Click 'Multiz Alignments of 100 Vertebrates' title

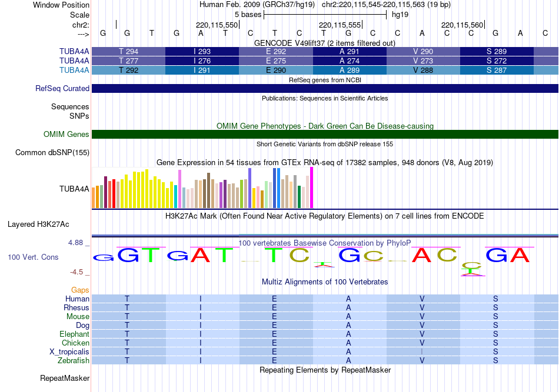pyautogui.click(x=325, y=282)
